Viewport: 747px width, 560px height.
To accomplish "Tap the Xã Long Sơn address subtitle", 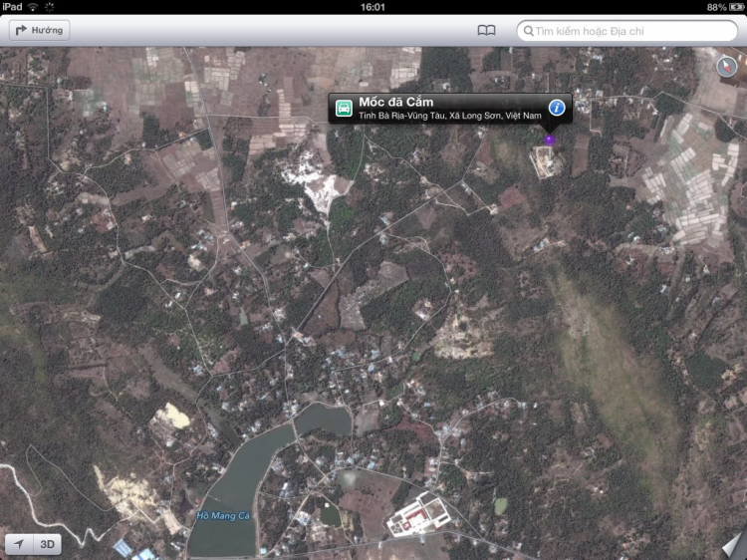I will tap(450, 116).
